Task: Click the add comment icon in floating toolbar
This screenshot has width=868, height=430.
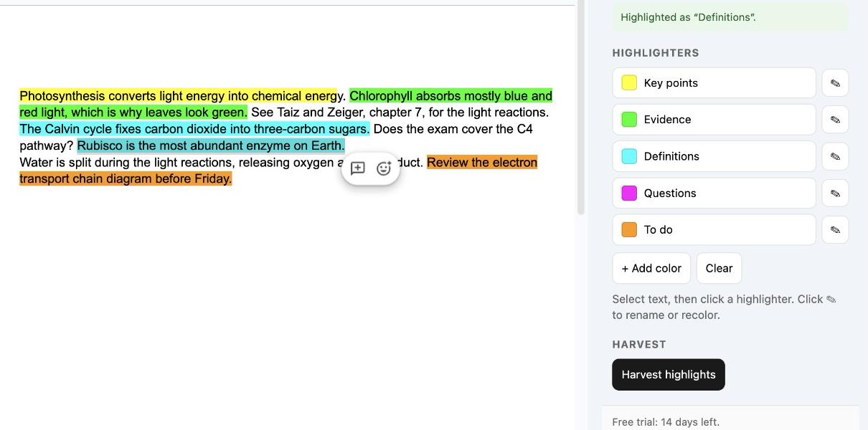Action: [358, 168]
